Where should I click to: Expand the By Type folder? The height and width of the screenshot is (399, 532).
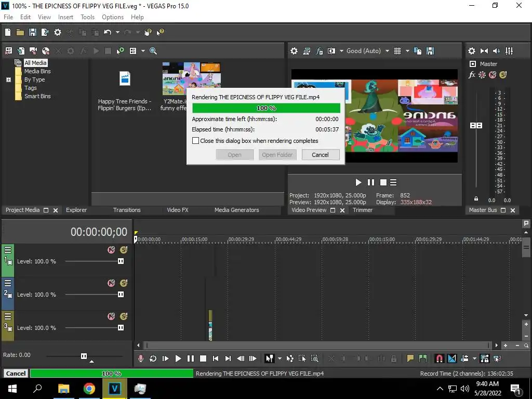[x=8, y=79]
